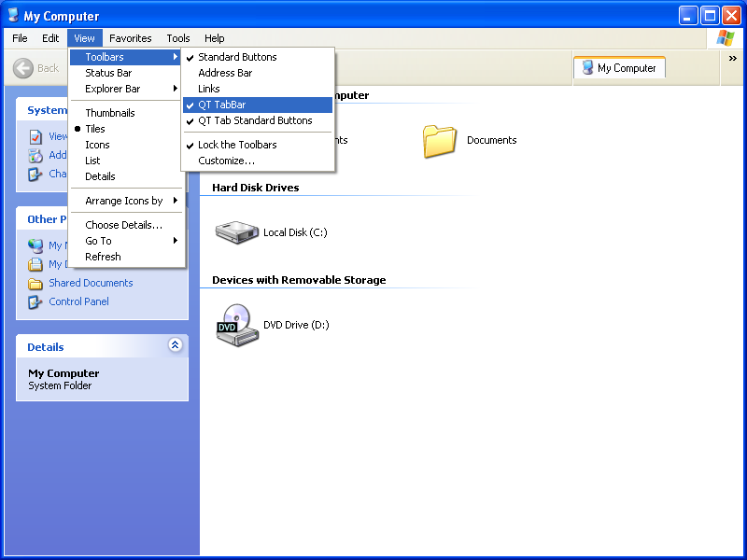Collapse the Details panel chevron
747x560 pixels.
(175, 345)
